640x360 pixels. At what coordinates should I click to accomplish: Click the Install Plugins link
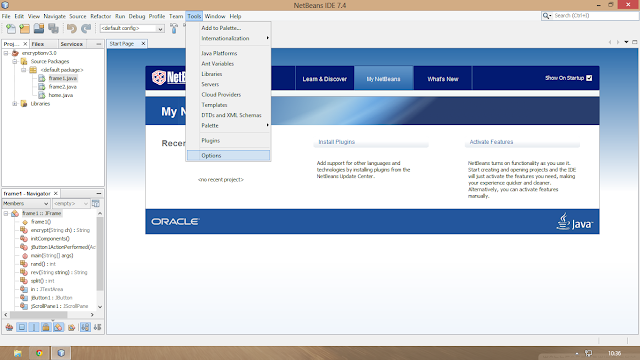[x=336, y=142]
